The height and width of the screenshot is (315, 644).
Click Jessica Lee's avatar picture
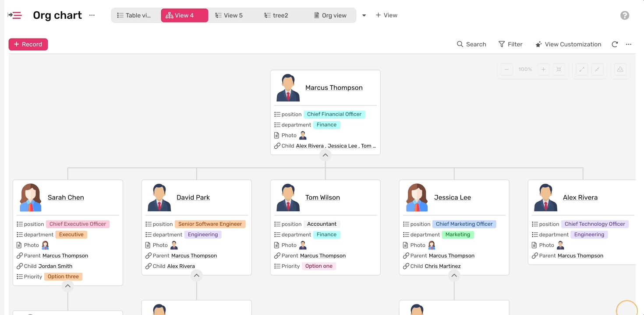[x=417, y=197]
